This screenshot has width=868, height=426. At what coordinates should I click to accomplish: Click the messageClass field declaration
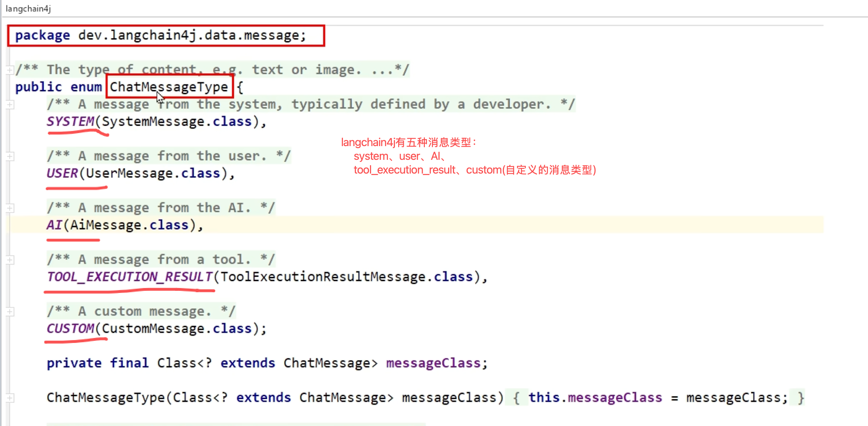click(x=433, y=363)
